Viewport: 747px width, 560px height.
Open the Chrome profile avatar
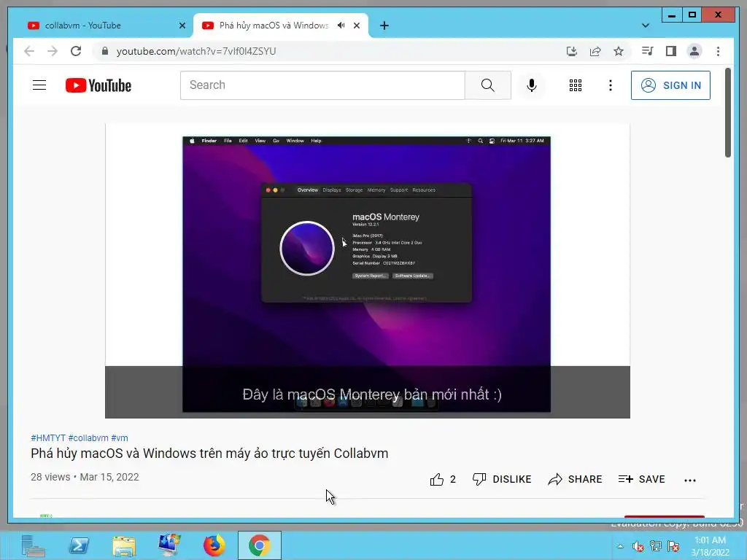tap(694, 51)
